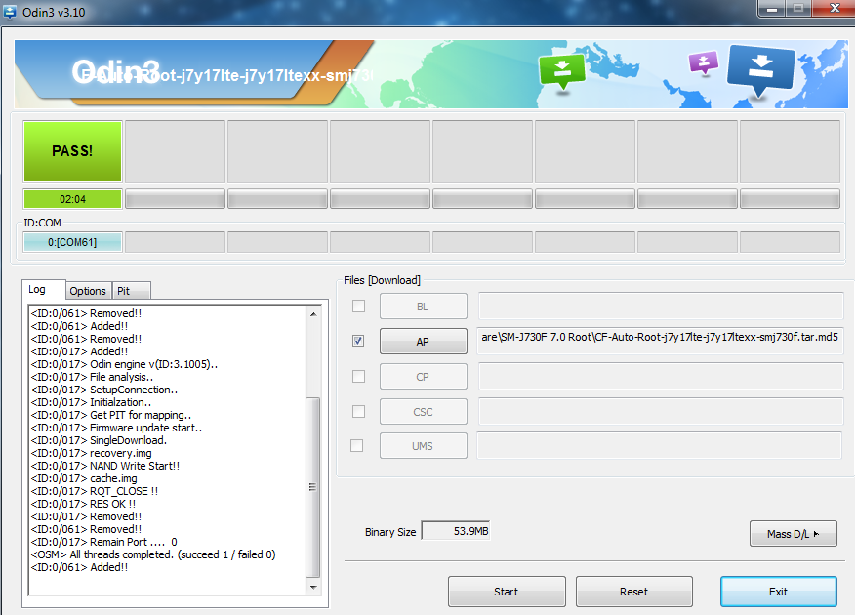The width and height of the screenshot is (856, 616).
Task: Click the empty BL file path field
Action: [661, 306]
